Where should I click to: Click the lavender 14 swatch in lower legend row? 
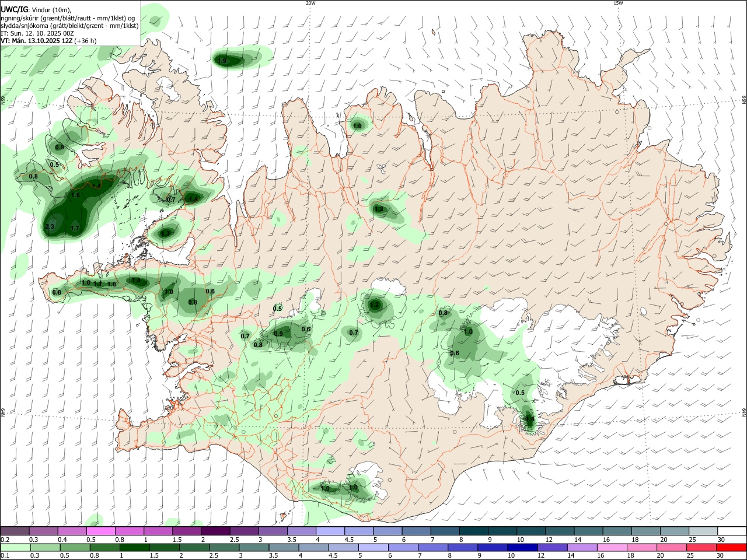pyautogui.click(x=582, y=547)
